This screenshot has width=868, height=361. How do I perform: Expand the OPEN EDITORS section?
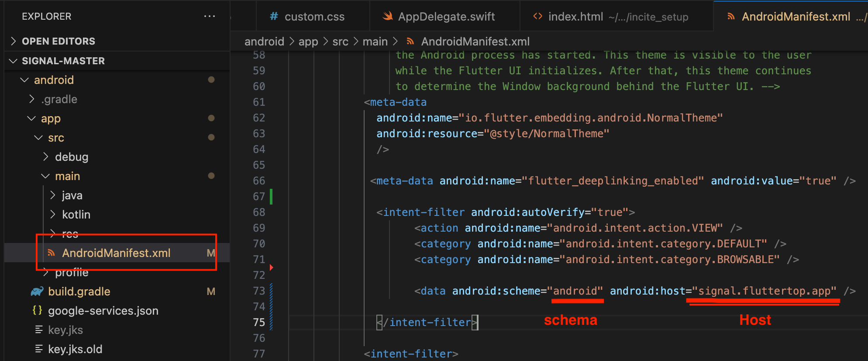click(x=14, y=41)
